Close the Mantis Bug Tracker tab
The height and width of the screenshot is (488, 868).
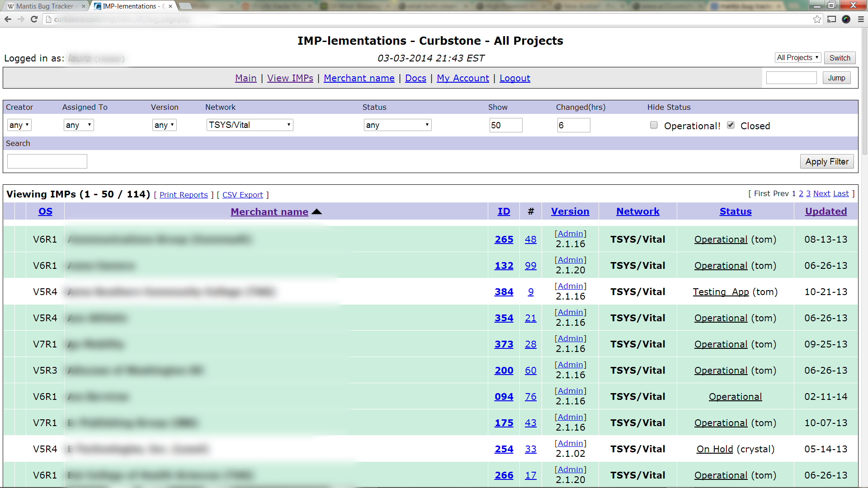(x=84, y=6)
